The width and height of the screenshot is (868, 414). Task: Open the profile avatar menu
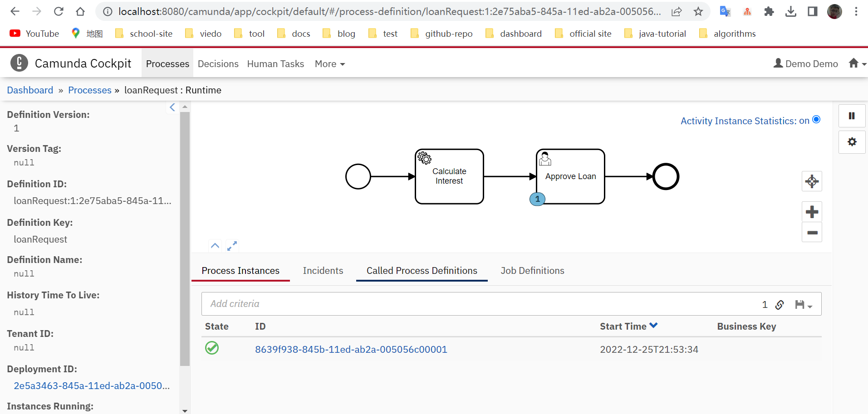point(834,12)
